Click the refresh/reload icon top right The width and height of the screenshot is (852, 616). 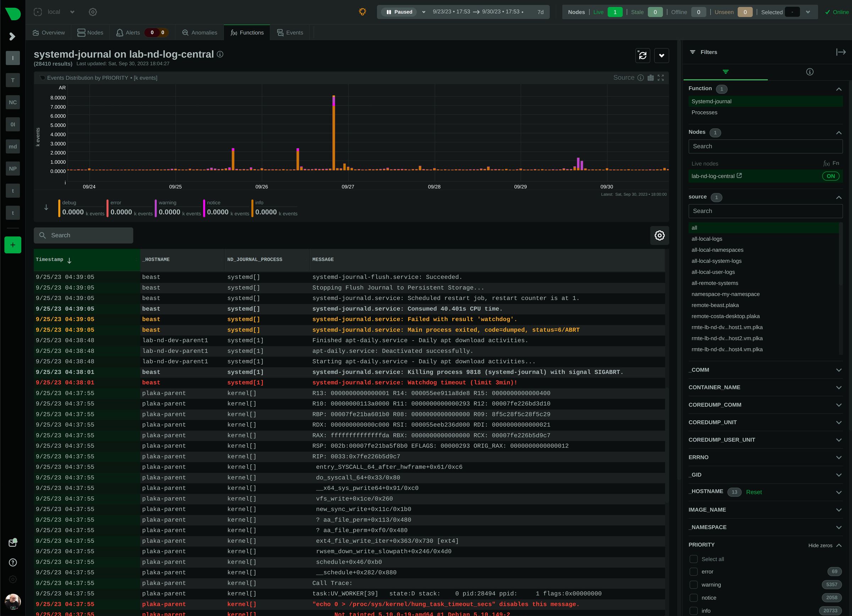click(642, 56)
